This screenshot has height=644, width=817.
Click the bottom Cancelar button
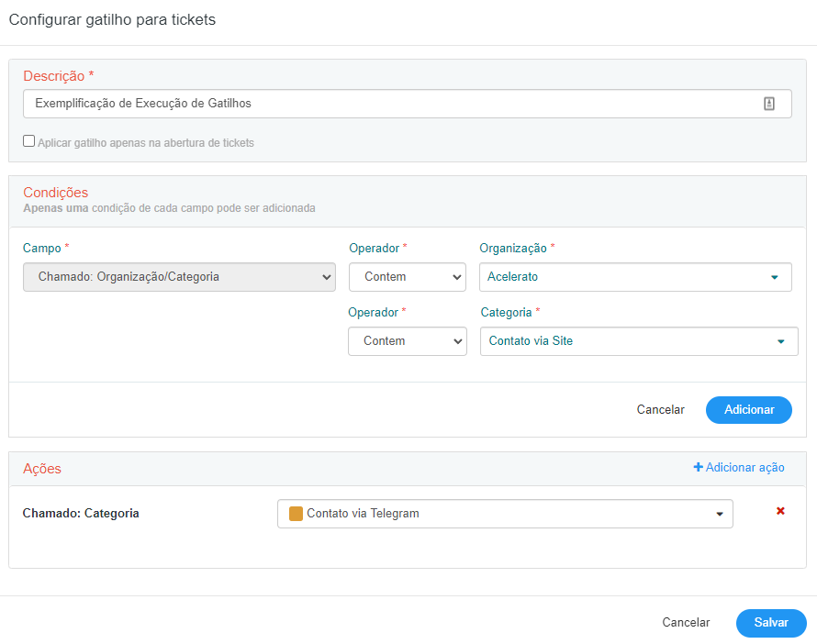(x=686, y=623)
